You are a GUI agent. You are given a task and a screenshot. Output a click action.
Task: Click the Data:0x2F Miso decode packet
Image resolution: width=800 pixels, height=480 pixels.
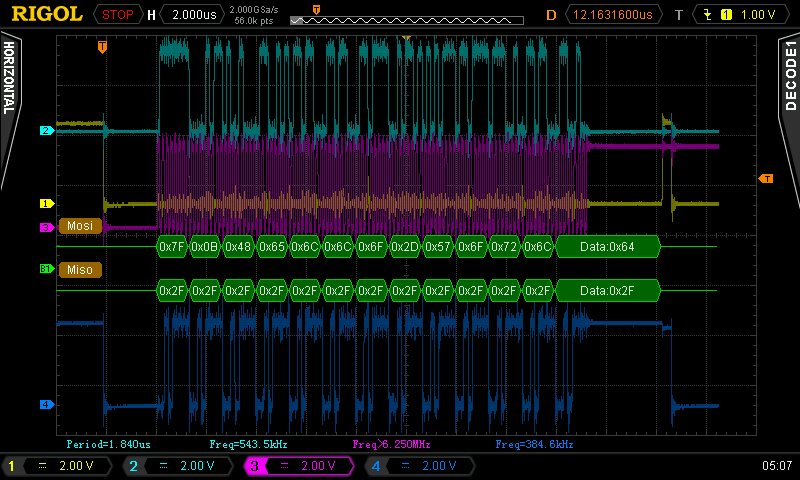(x=608, y=291)
